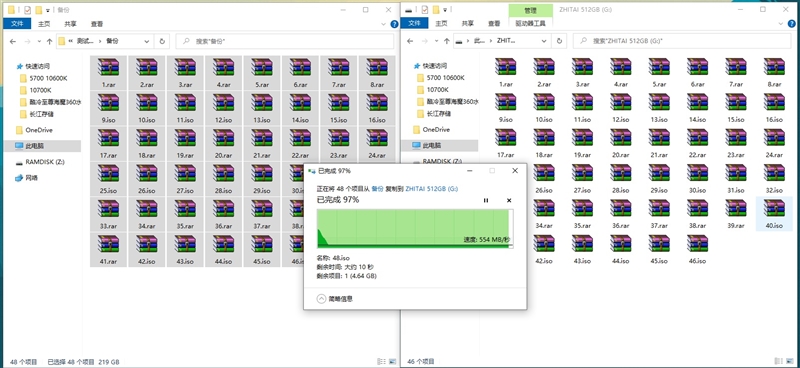Switch to large icons view in 备份 window
The height and width of the screenshot is (368, 800).
(x=392, y=361)
